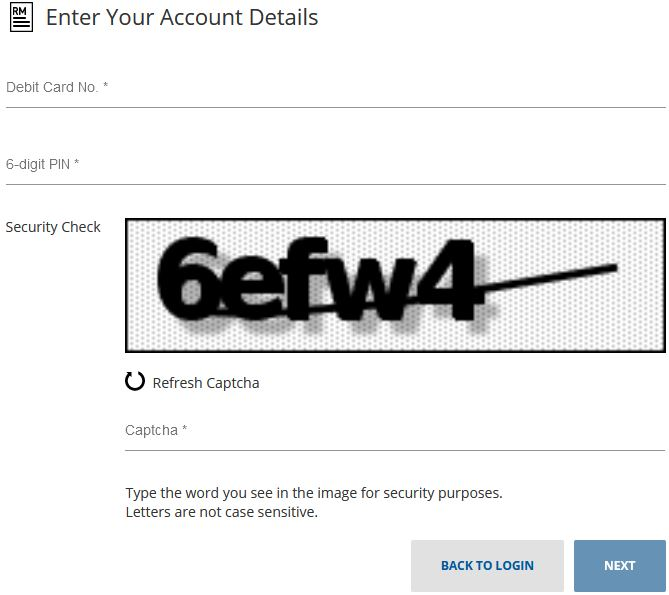669x595 pixels.
Task: Click the Security Check label
Action: click(x=53, y=227)
